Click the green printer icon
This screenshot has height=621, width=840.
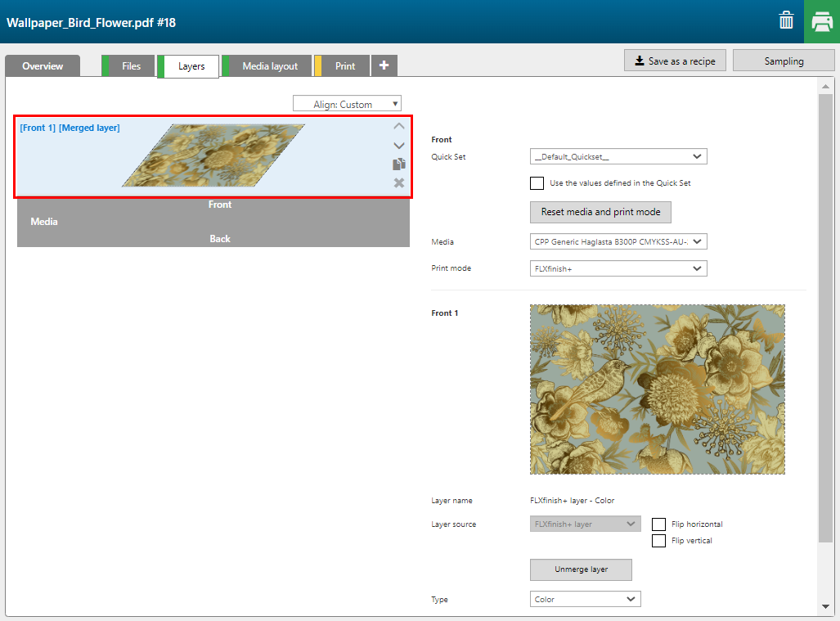tap(821, 21)
